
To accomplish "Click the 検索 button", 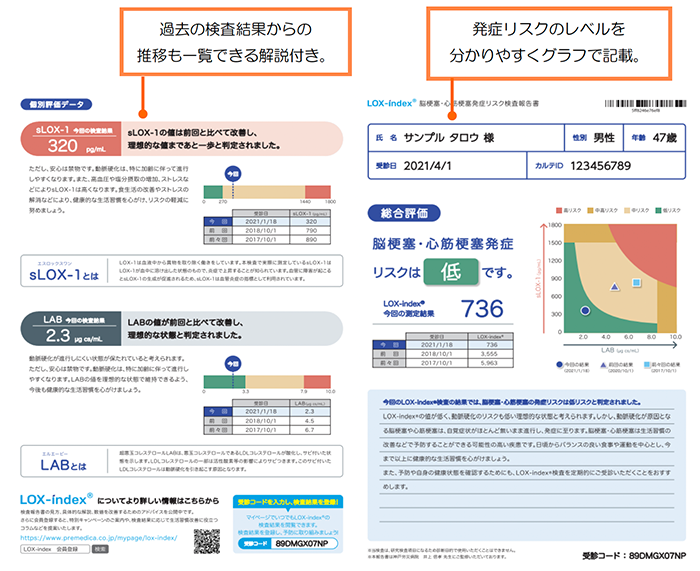I will [100, 549].
